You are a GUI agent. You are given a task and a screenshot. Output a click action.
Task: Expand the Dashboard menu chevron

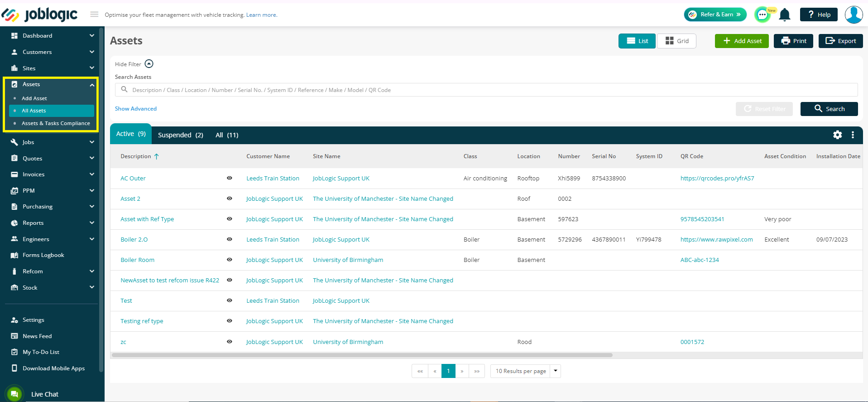[92, 36]
